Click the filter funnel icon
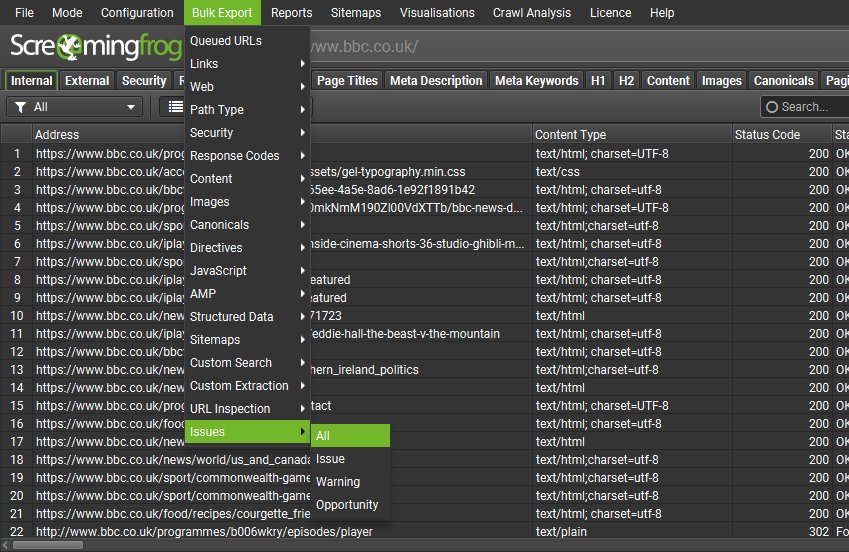The height and width of the screenshot is (552, 849). pos(21,107)
